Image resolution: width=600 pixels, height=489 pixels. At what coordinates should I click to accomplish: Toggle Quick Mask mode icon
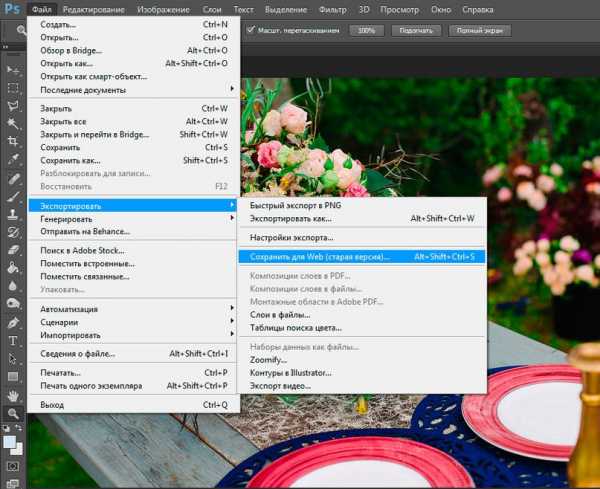pos(13,466)
